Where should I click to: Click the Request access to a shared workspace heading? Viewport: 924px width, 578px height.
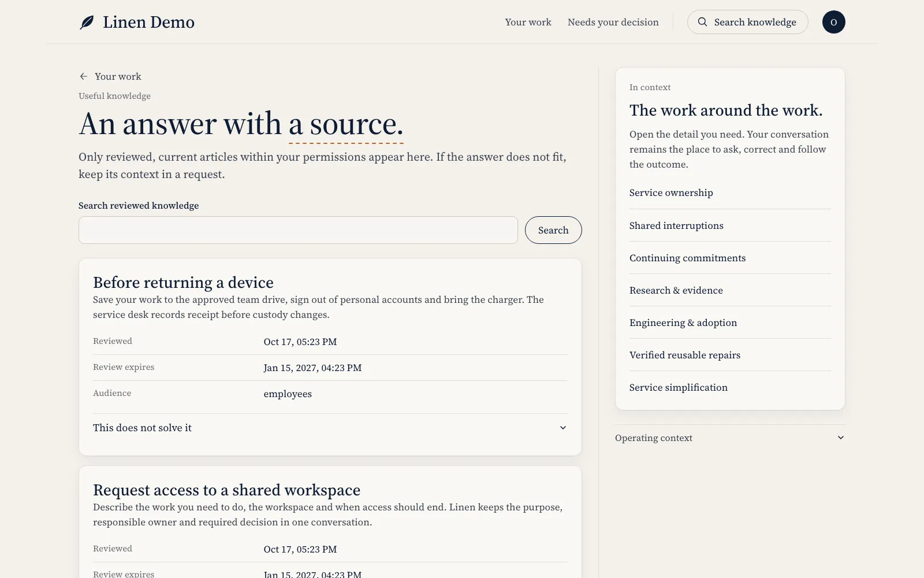[x=226, y=490]
